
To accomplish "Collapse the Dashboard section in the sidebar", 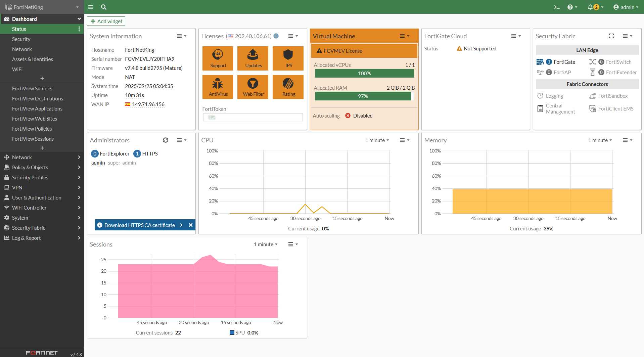I will click(x=42, y=19).
